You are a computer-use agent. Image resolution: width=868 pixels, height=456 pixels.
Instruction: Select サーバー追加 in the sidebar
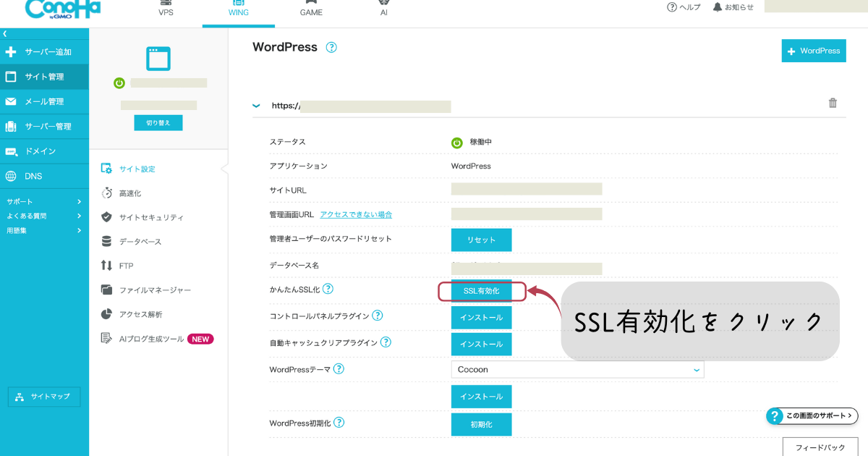coord(44,52)
